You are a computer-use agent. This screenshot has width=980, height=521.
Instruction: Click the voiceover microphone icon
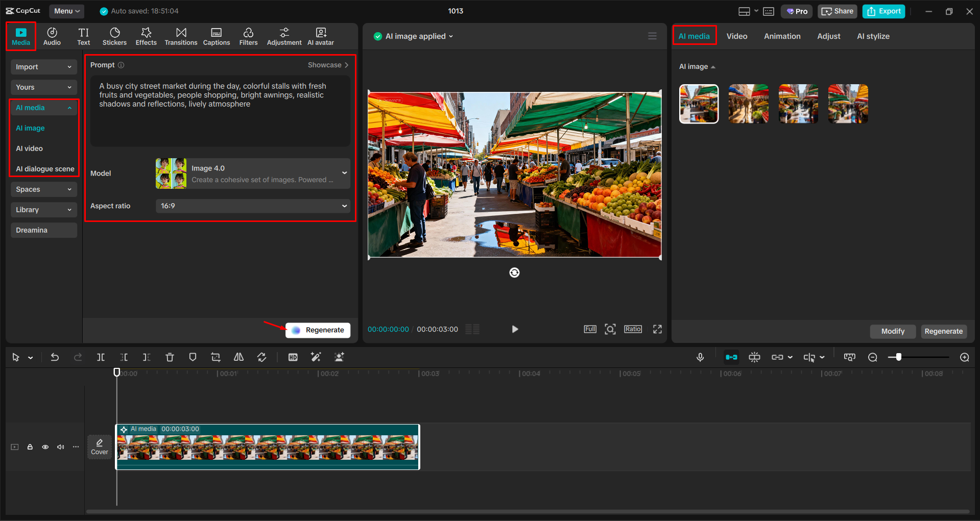point(700,357)
